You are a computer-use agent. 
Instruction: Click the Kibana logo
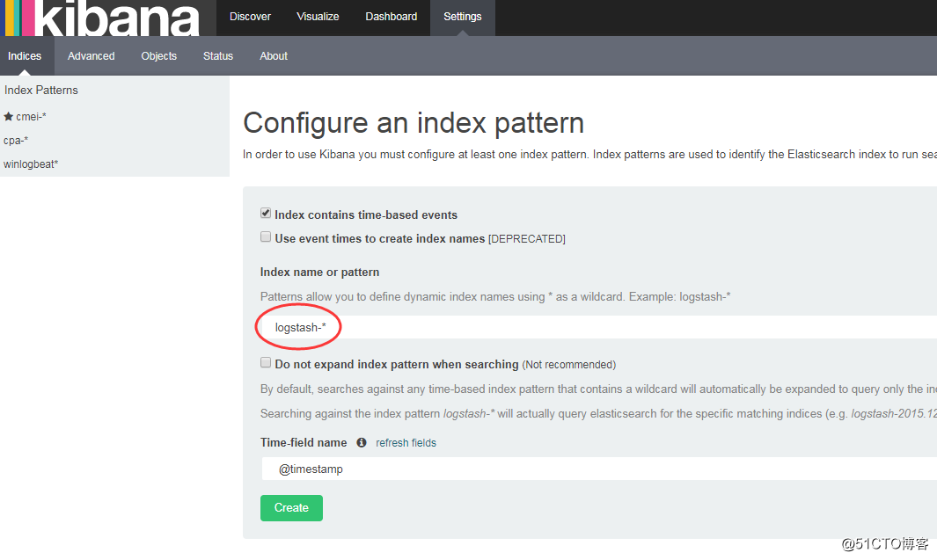(x=107, y=18)
